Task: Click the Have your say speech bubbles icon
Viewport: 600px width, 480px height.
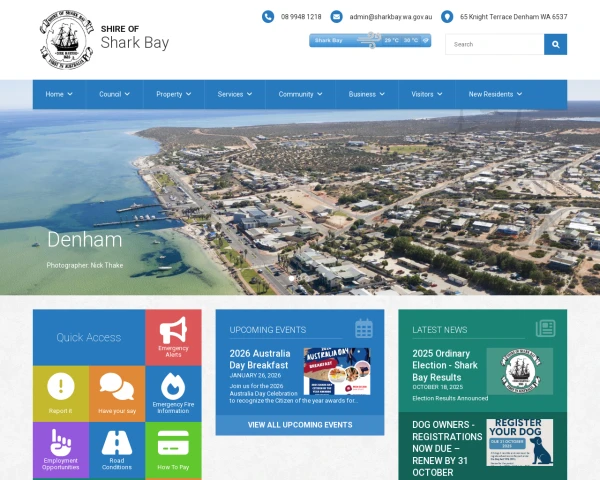Action: pos(116,385)
